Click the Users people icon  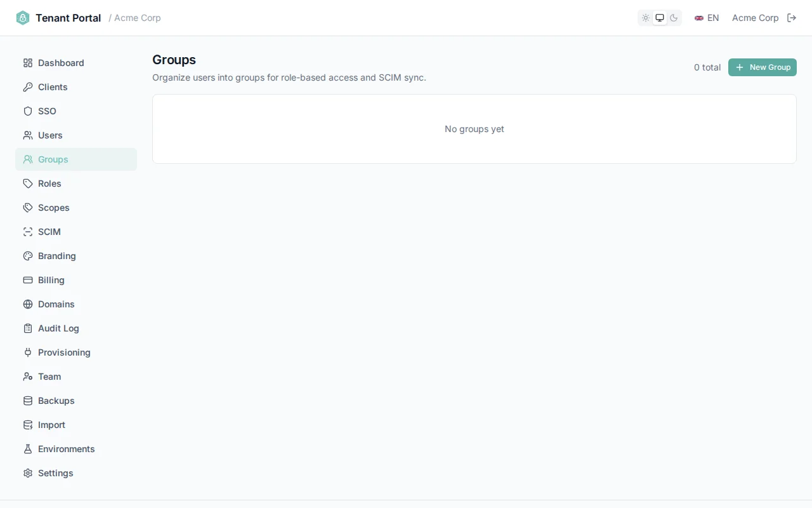pos(28,135)
